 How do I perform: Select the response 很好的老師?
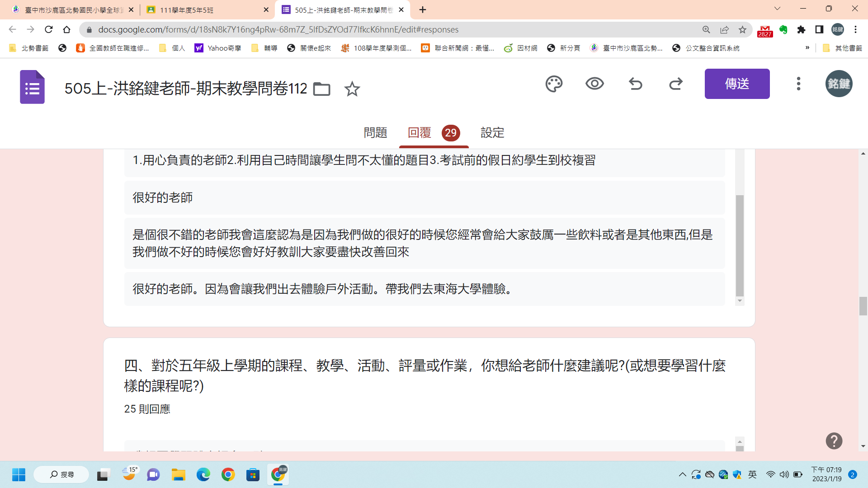tap(425, 197)
